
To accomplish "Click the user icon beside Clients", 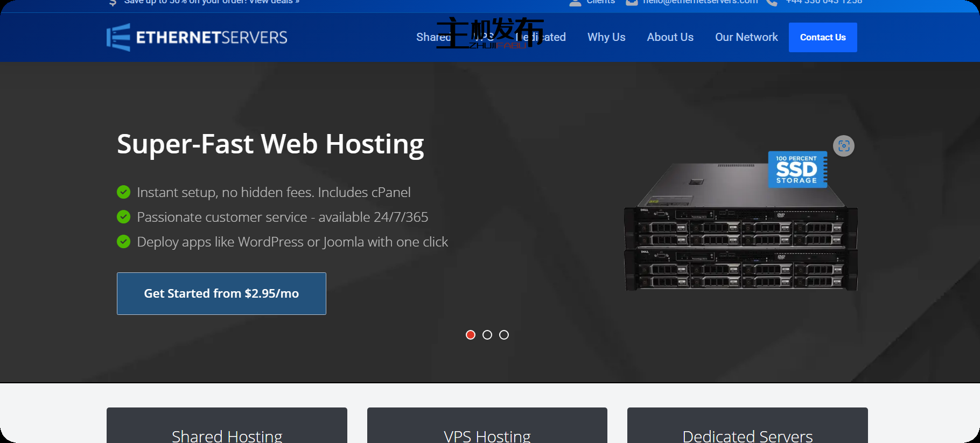I will coord(575,2).
